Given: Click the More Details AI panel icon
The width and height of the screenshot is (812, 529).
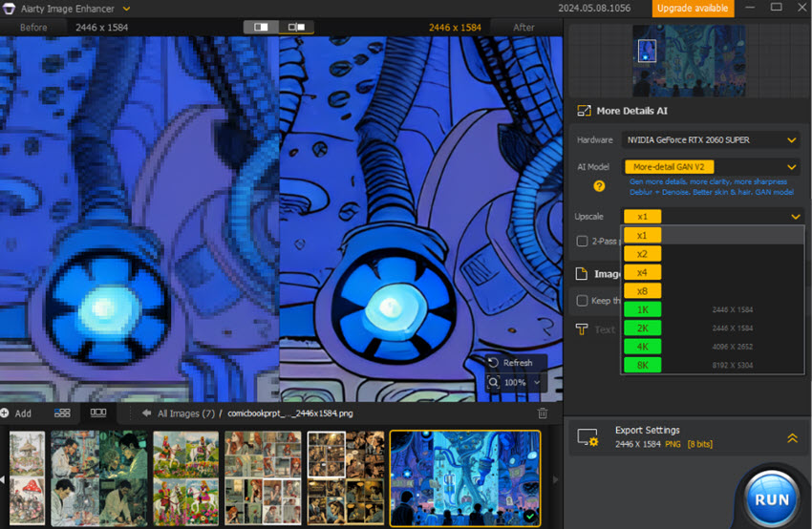Looking at the screenshot, I should click(x=584, y=111).
